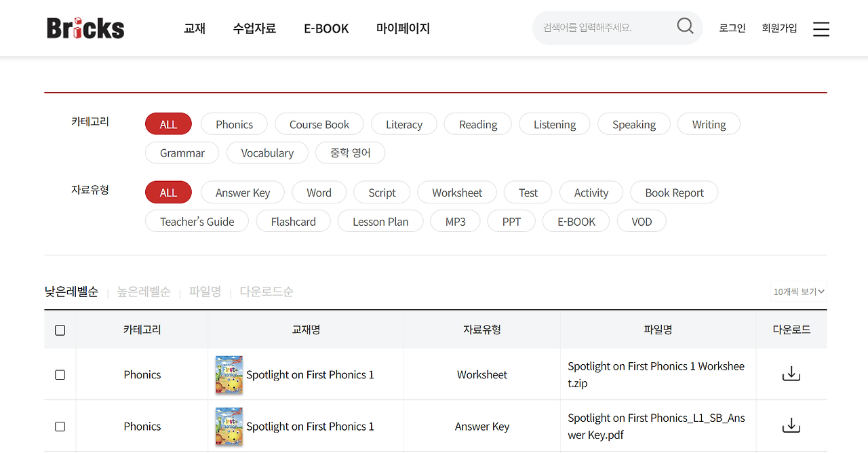Select the MP3 resource type filter

coord(455,221)
